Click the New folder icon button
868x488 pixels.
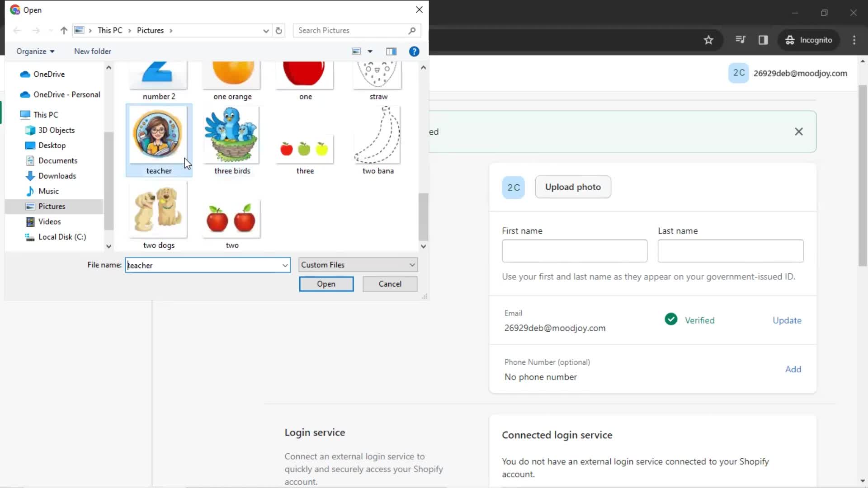pos(92,51)
